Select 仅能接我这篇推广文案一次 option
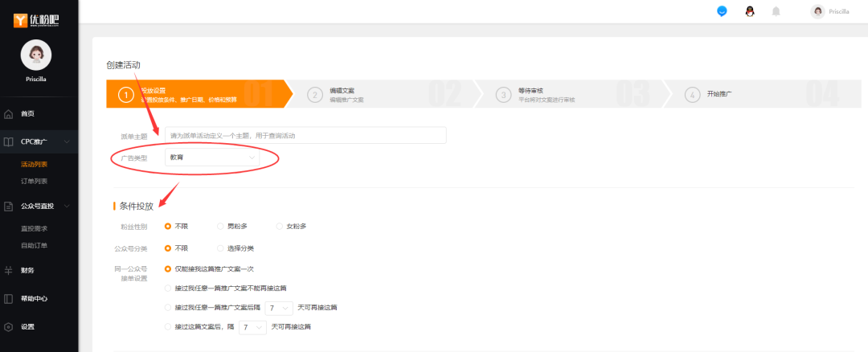Screen dimensions: 868x352 (168, 269)
